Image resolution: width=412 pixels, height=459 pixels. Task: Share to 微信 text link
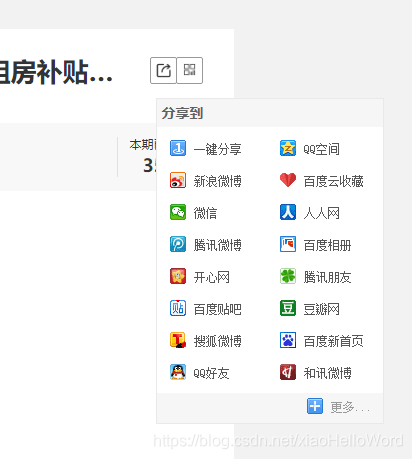pyautogui.click(x=205, y=213)
